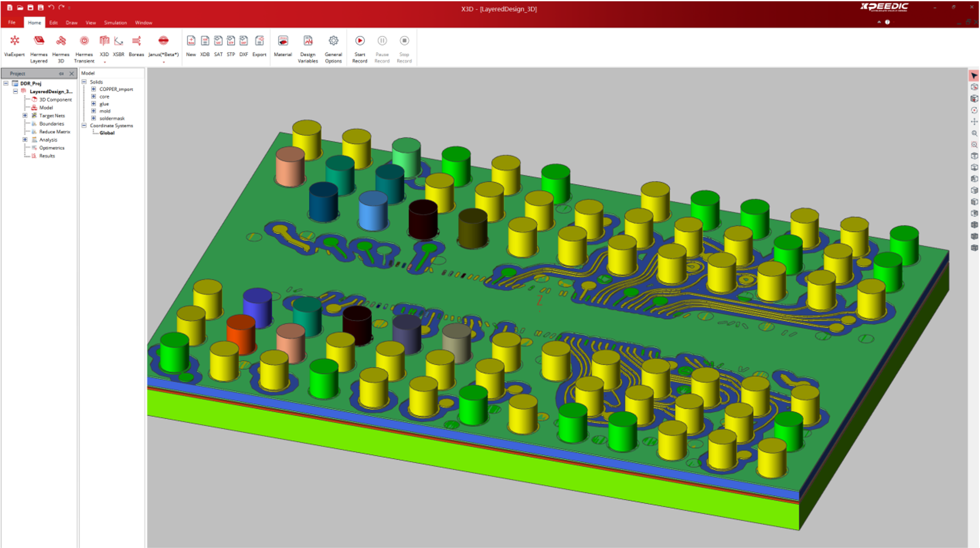This screenshot has height=548, width=980.
Task: Expand the soldermask tree node
Action: pos(94,118)
